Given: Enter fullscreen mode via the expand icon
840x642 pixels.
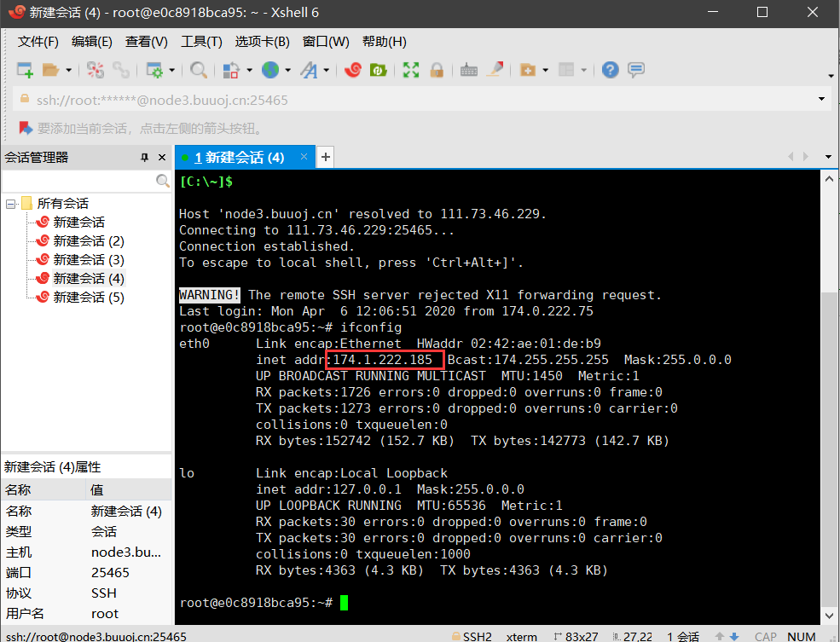Looking at the screenshot, I should (x=410, y=69).
